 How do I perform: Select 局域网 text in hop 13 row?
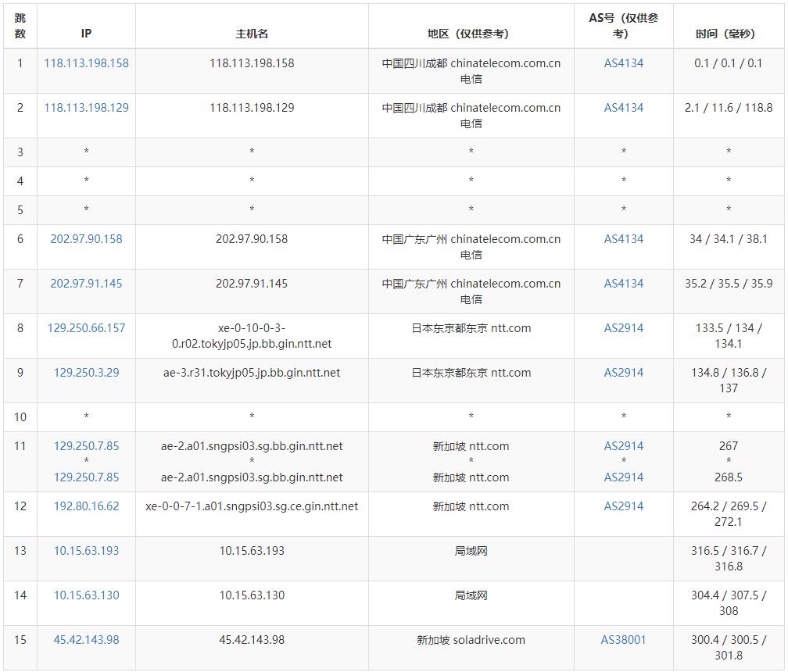pos(471,551)
